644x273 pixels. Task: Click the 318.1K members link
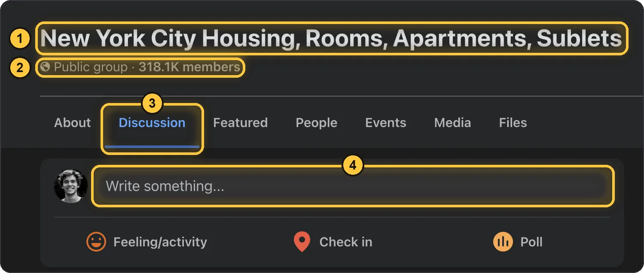tap(189, 67)
